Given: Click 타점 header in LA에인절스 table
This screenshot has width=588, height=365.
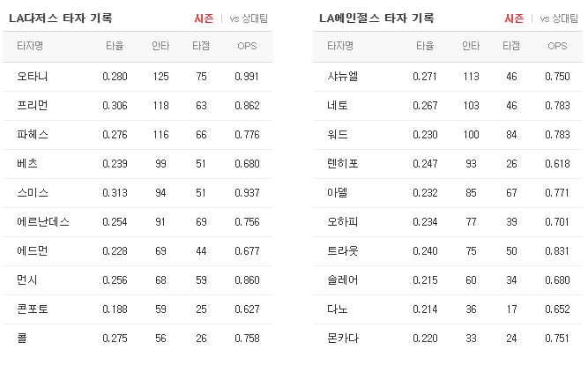Looking at the screenshot, I should (511, 46).
